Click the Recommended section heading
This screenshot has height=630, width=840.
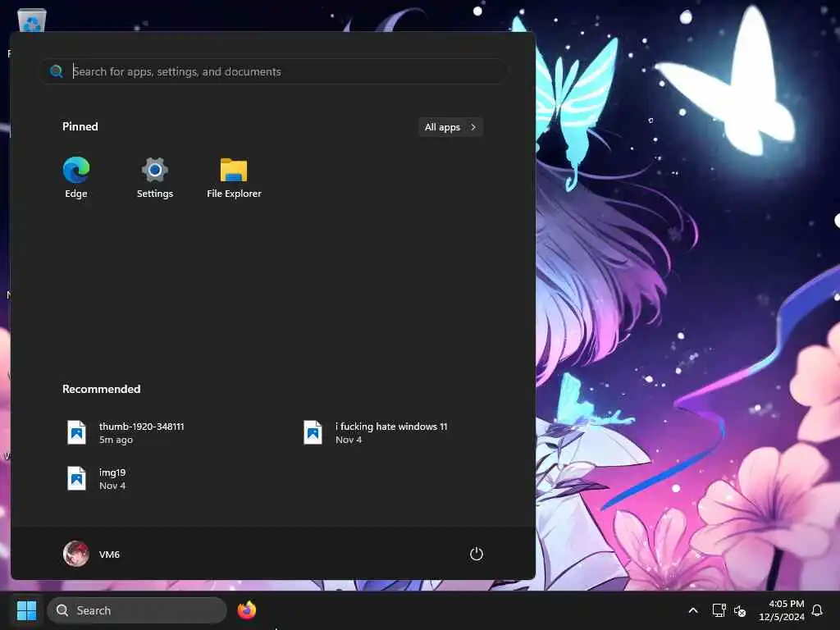pyautogui.click(x=101, y=389)
